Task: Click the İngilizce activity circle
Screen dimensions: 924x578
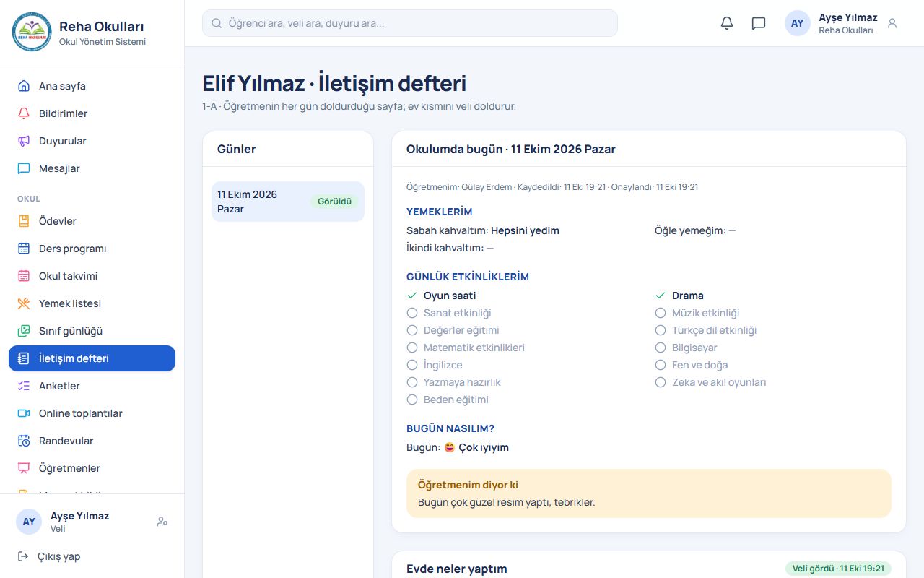Action: coord(412,365)
